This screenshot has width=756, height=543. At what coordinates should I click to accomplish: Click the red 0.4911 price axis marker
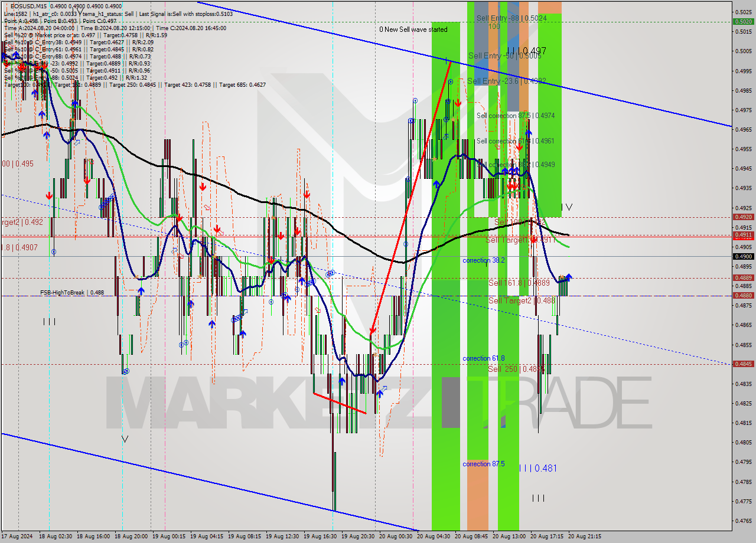[742, 235]
